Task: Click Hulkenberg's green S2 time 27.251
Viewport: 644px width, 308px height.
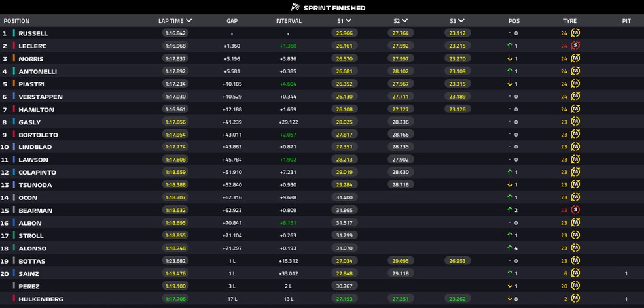Action: (x=401, y=299)
